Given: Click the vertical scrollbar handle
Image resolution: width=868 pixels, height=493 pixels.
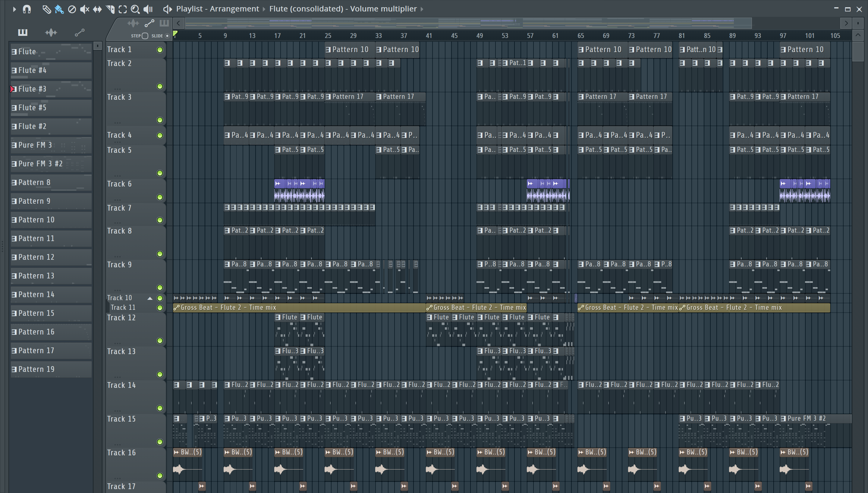Looking at the screenshot, I should (x=858, y=51).
